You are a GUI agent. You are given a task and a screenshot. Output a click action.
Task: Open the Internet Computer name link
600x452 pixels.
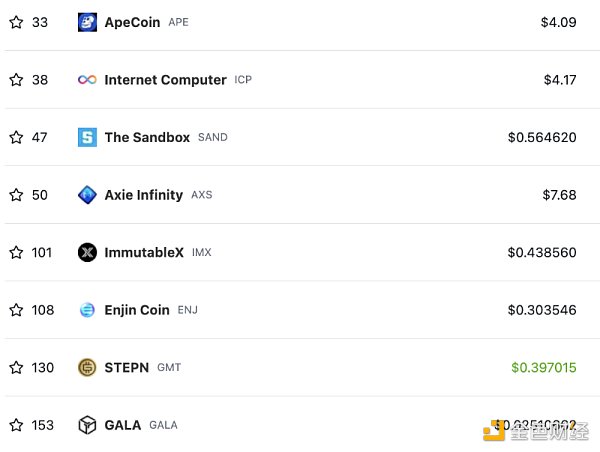click(x=165, y=80)
